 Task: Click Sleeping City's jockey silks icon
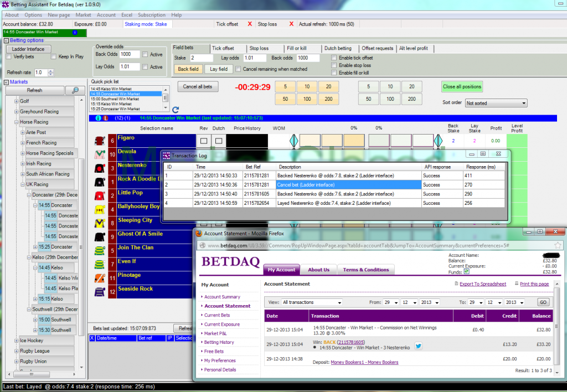pyautogui.click(x=100, y=223)
